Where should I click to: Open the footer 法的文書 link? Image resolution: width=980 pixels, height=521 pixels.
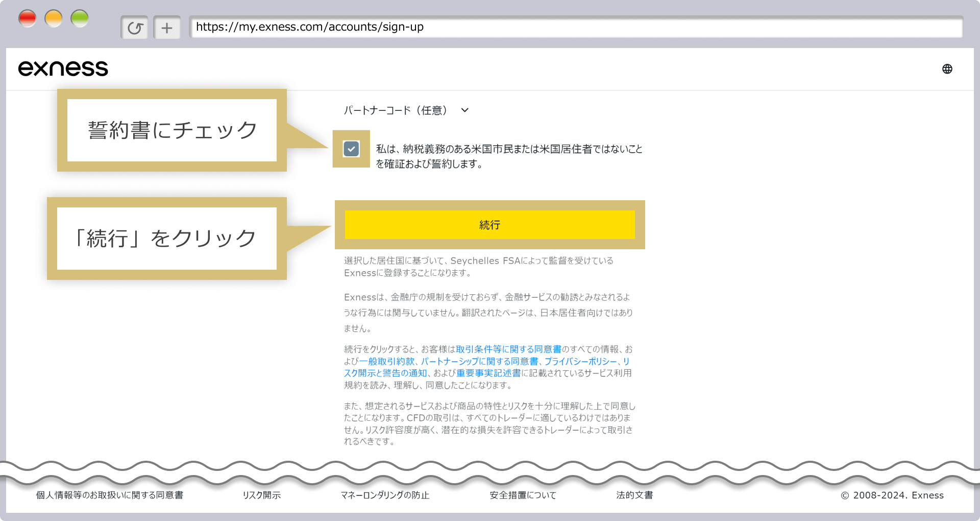coord(634,495)
